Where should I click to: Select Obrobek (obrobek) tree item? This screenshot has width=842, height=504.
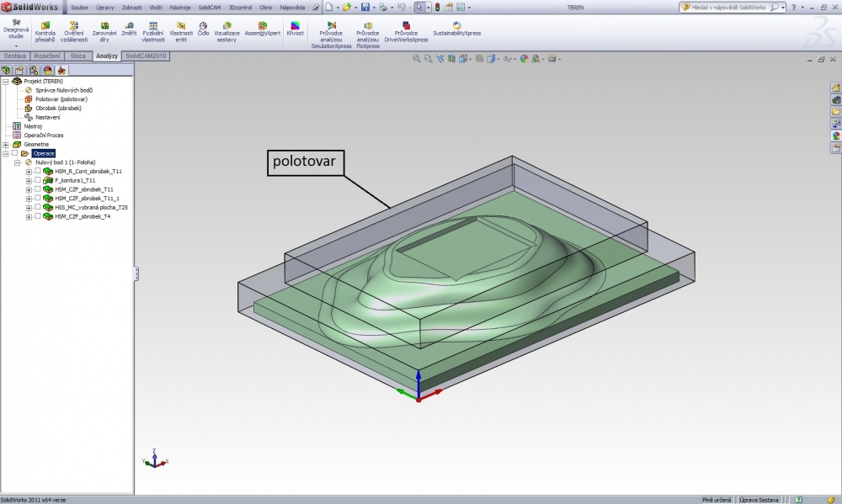(59, 109)
